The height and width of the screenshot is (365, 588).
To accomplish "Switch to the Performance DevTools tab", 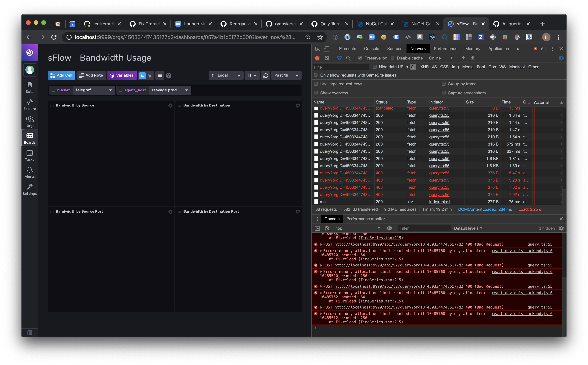I will (445, 49).
